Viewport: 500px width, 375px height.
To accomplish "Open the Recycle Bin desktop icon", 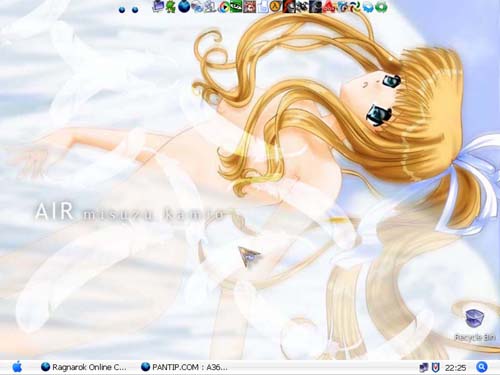I will [475, 325].
